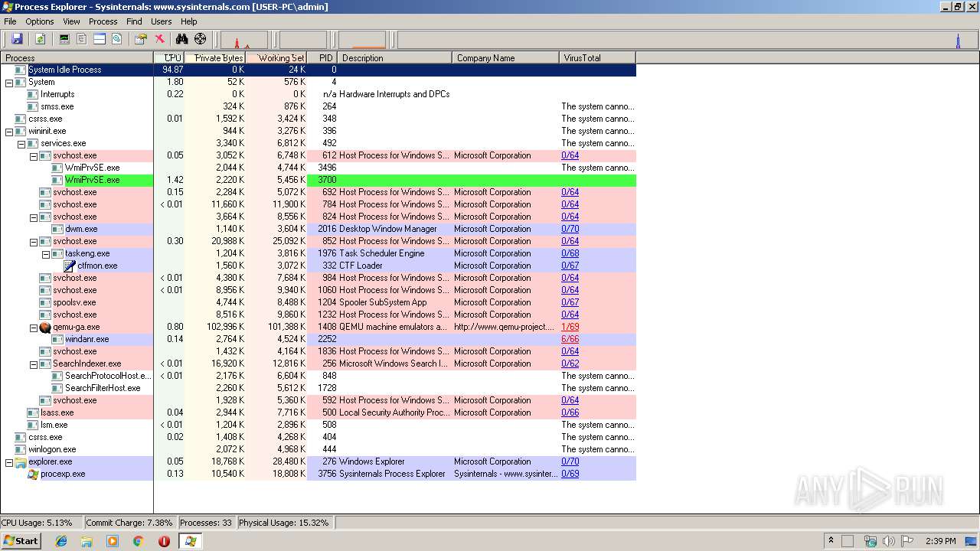The image size is (980, 551).
Task: Open Opera from the taskbar
Action: (164, 541)
